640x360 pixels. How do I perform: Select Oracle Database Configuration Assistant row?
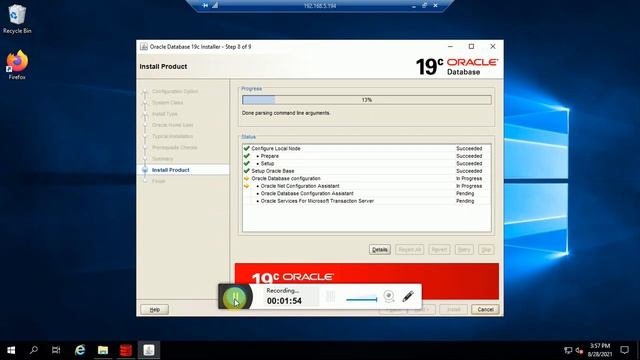point(367,193)
